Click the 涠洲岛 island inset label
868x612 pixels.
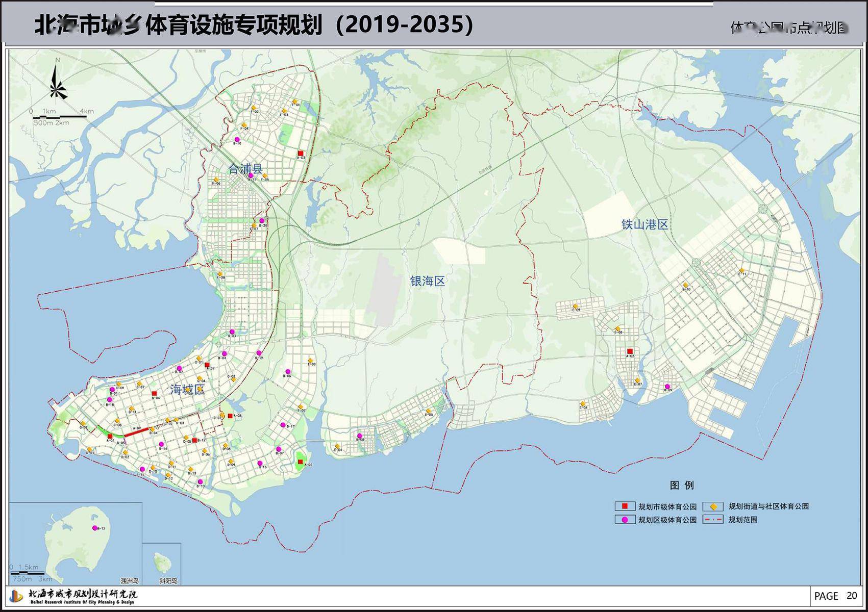[129, 581]
